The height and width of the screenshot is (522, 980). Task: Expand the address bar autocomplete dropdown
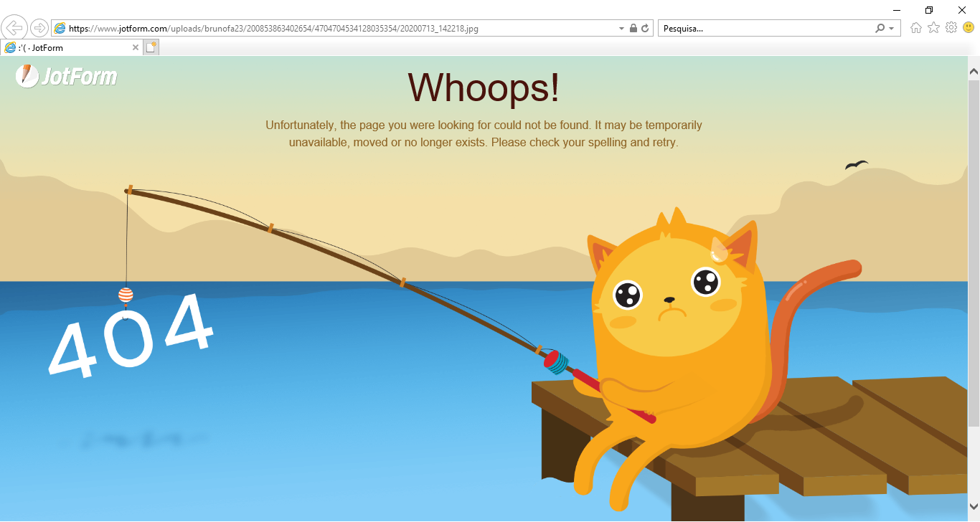tap(621, 29)
